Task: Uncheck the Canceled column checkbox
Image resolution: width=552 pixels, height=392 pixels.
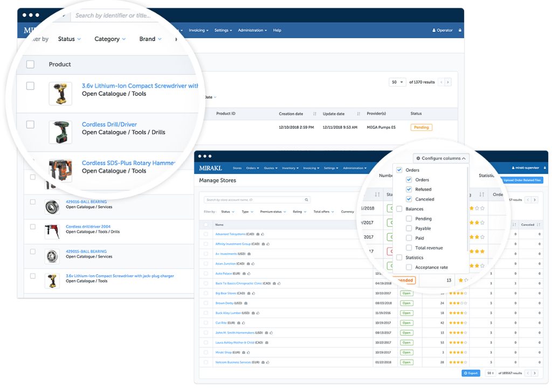Action: coord(409,199)
